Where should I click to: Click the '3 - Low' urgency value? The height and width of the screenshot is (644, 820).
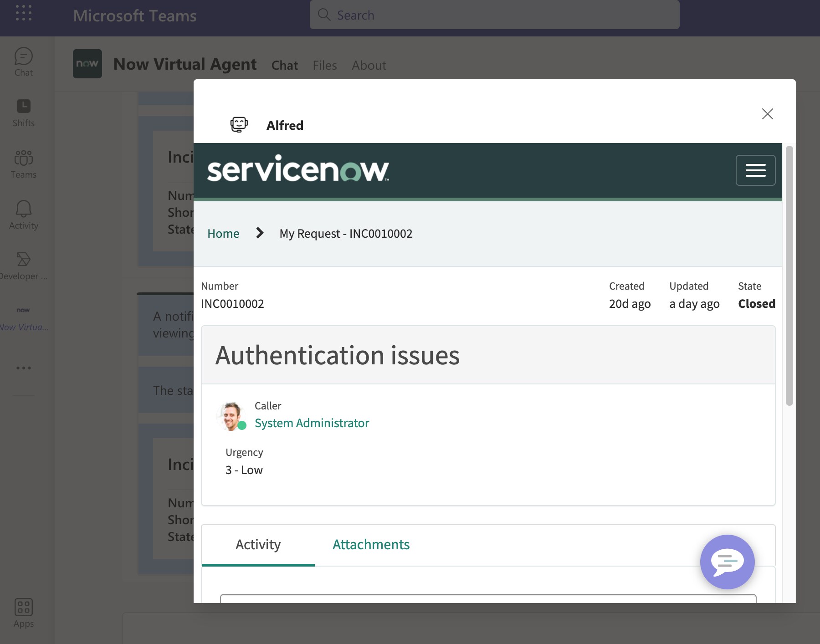point(244,470)
